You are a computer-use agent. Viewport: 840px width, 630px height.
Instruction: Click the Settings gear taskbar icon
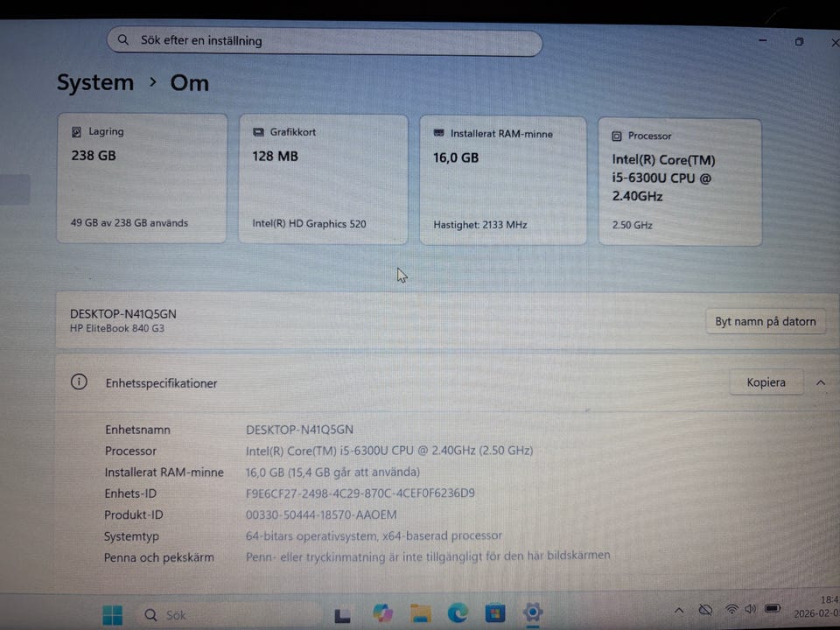click(533, 612)
